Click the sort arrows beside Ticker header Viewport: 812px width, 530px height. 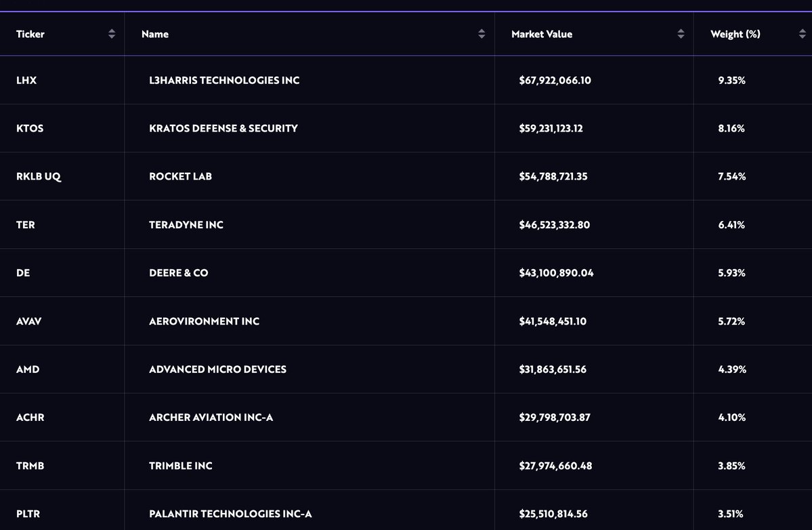click(x=112, y=34)
